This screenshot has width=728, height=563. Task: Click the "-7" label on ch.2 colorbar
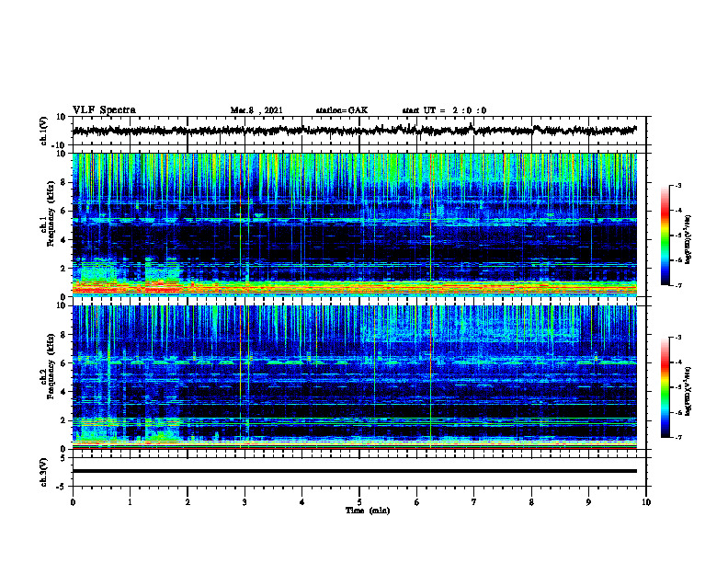coord(677,437)
